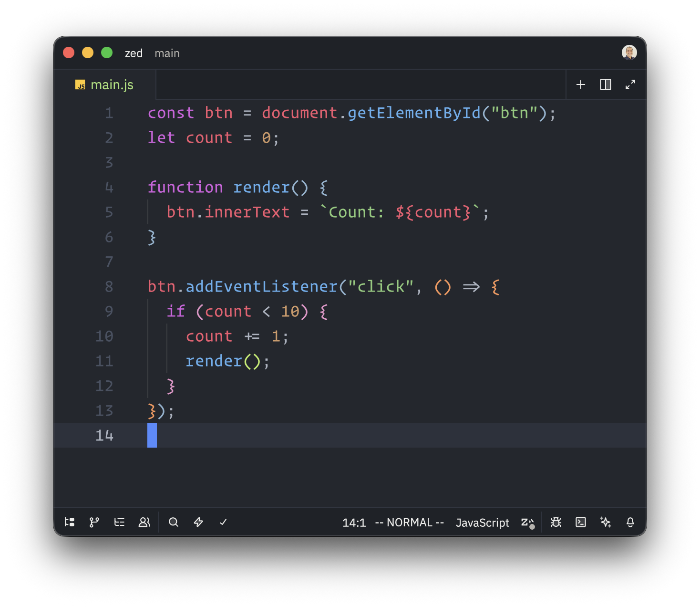Click the "click" string on line 8
The width and height of the screenshot is (700, 607).
pyautogui.click(x=381, y=287)
